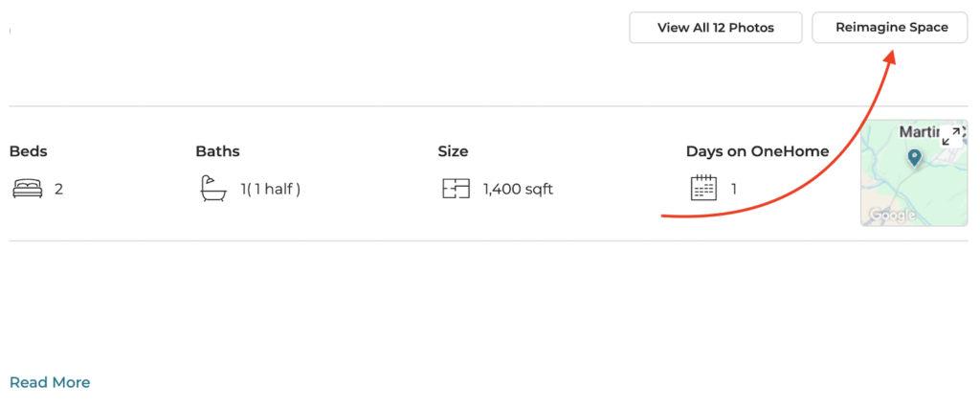Select the beds count value 2
980x409 pixels.
point(58,189)
